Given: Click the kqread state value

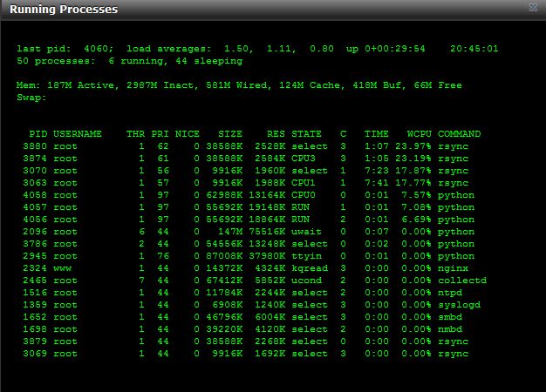Looking at the screenshot, I should 310,268.
